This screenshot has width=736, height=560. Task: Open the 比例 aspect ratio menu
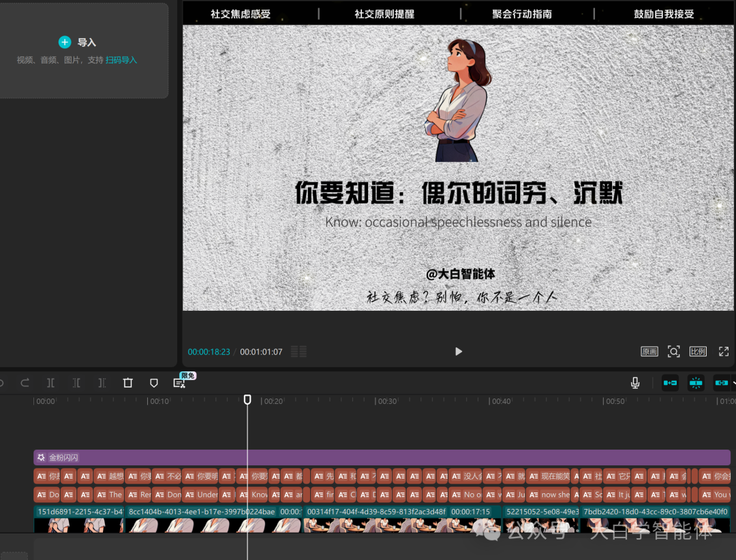point(698,352)
